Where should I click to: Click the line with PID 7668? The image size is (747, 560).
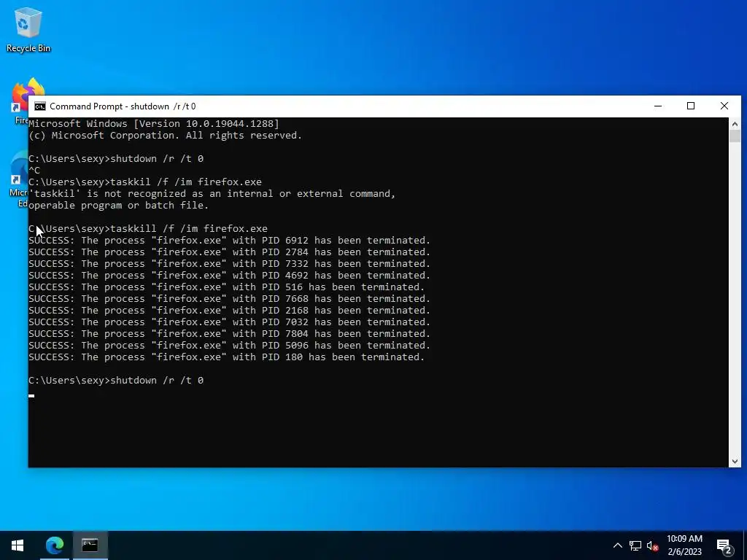(x=229, y=298)
